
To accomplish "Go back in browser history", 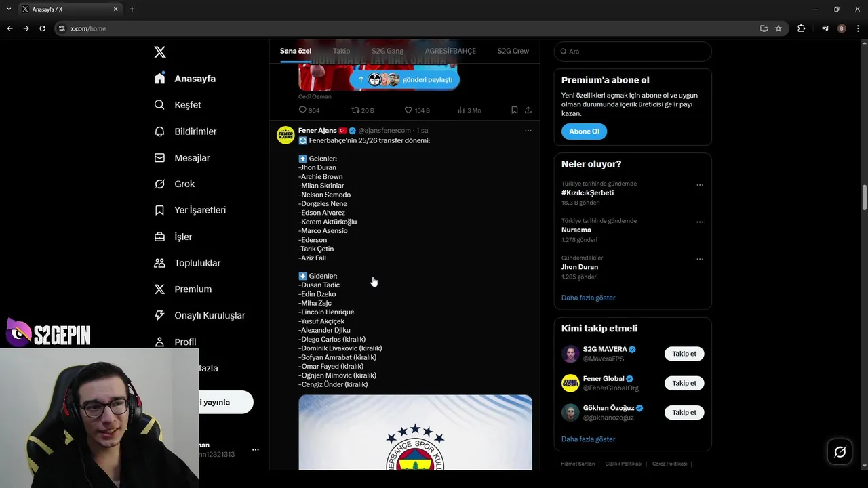I will [9, 28].
